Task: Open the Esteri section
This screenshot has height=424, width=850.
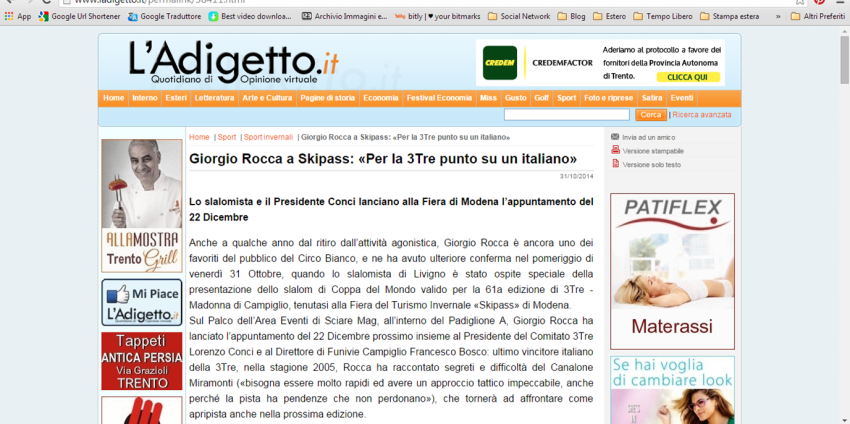Action: coord(176,98)
